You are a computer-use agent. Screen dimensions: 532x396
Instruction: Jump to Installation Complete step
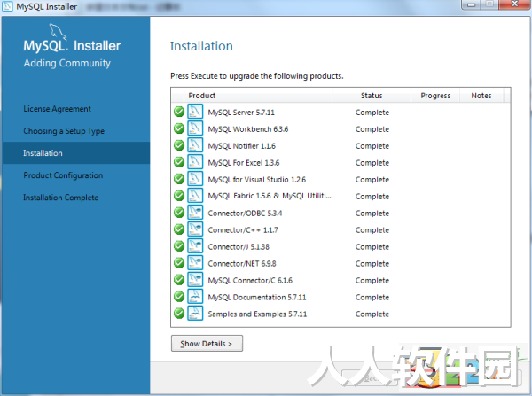[60, 198]
